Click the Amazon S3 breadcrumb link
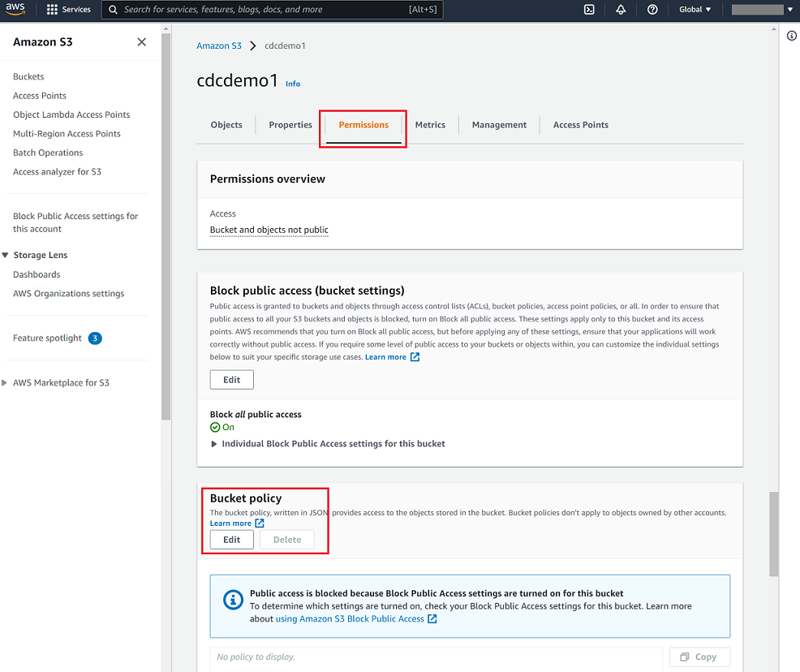Screen dimensions: 800x672 tap(219, 46)
